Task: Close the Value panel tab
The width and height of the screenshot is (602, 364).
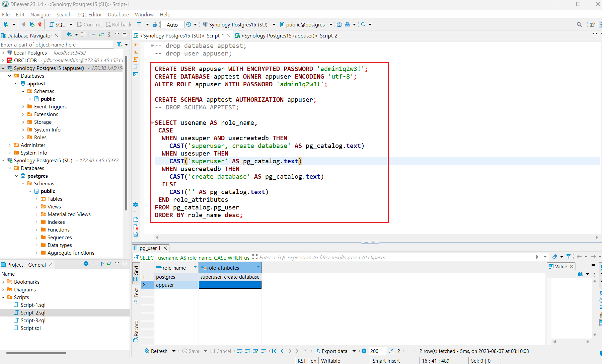Action: (572, 266)
